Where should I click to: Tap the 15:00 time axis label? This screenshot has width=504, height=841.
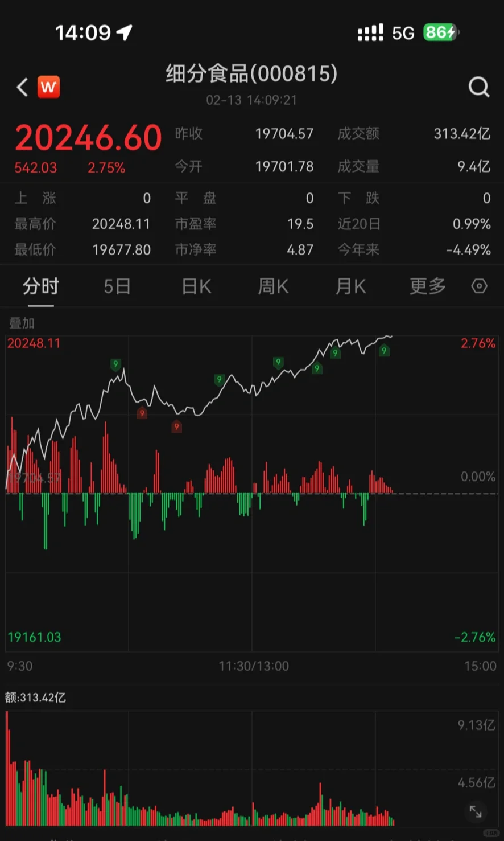[x=480, y=666]
